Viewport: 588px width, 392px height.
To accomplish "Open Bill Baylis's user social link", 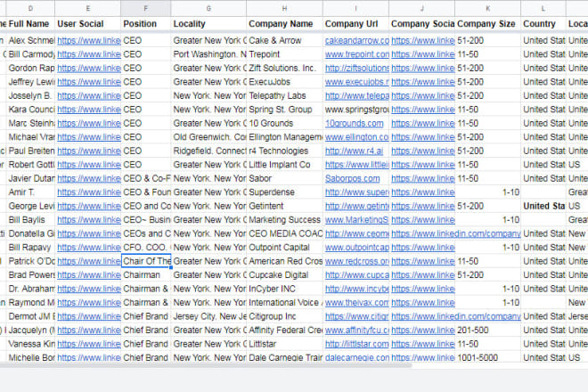I will 89,220.
